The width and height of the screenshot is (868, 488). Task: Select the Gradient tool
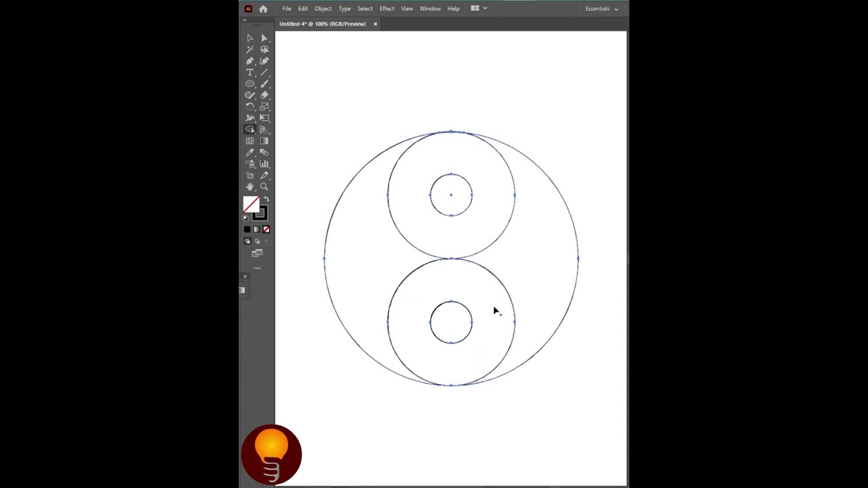click(264, 141)
